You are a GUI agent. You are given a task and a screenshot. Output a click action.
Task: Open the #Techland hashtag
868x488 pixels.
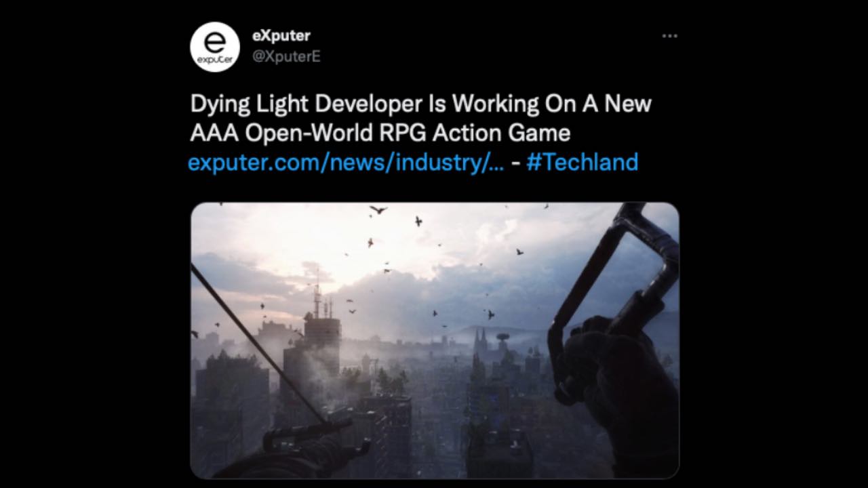582,163
